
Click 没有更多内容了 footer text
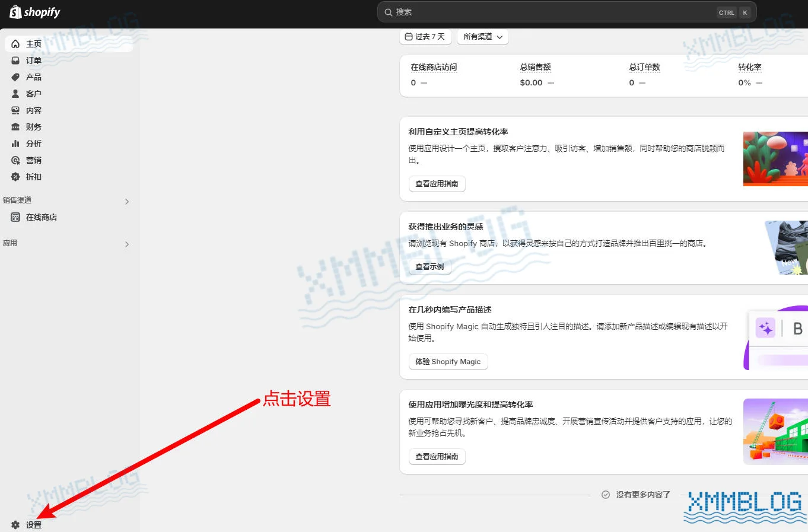point(643,495)
